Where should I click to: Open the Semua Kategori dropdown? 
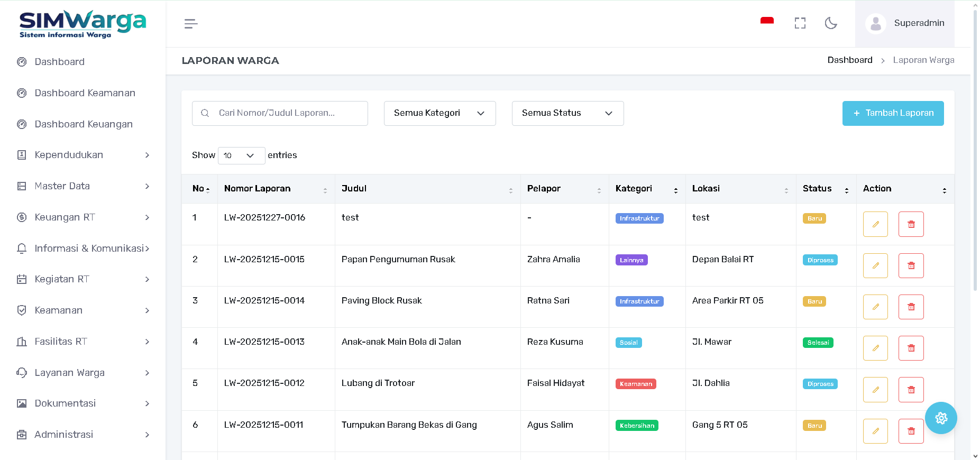[439, 113]
